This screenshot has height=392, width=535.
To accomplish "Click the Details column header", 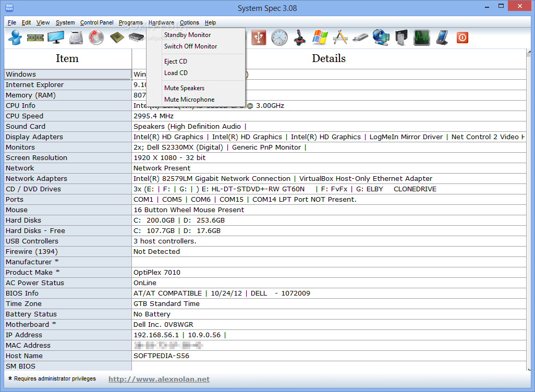I will pos(329,59).
